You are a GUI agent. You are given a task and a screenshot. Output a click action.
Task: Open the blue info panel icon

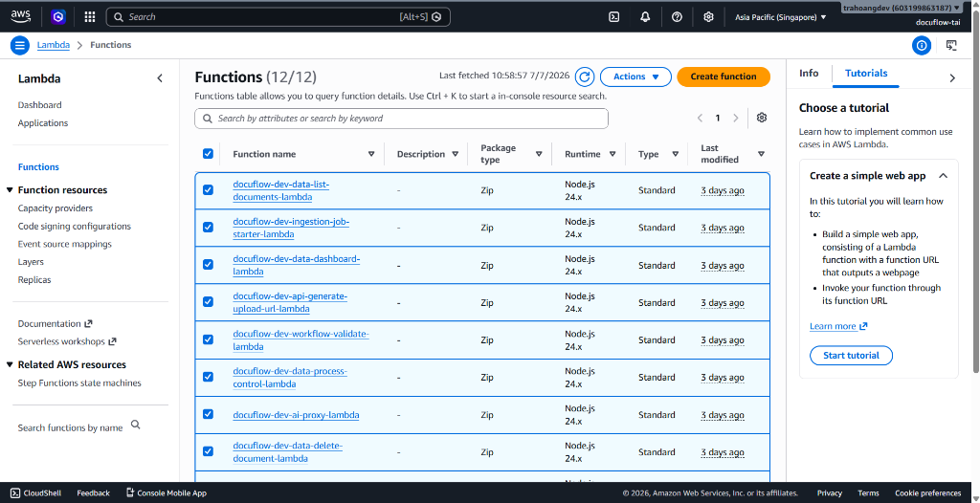(922, 45)
